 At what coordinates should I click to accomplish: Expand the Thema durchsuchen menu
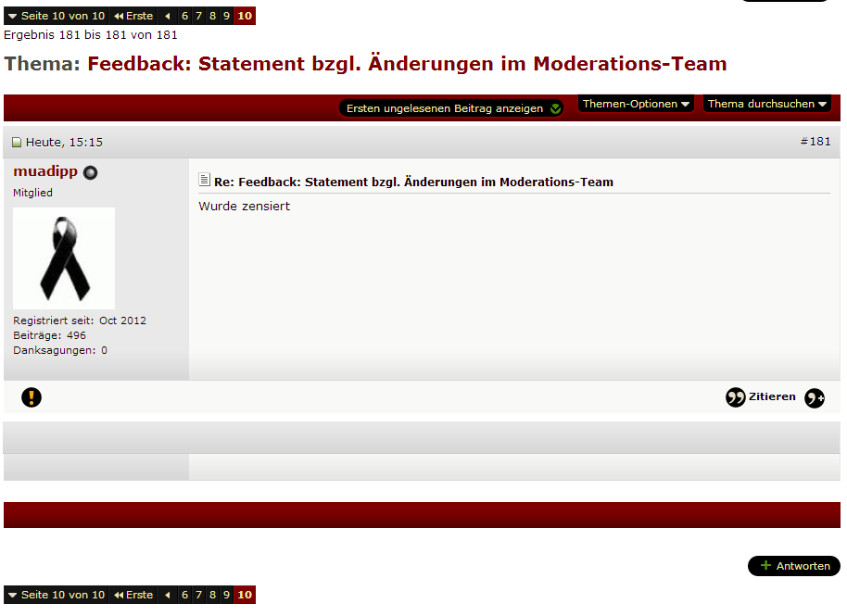click(x=767, y=104)
